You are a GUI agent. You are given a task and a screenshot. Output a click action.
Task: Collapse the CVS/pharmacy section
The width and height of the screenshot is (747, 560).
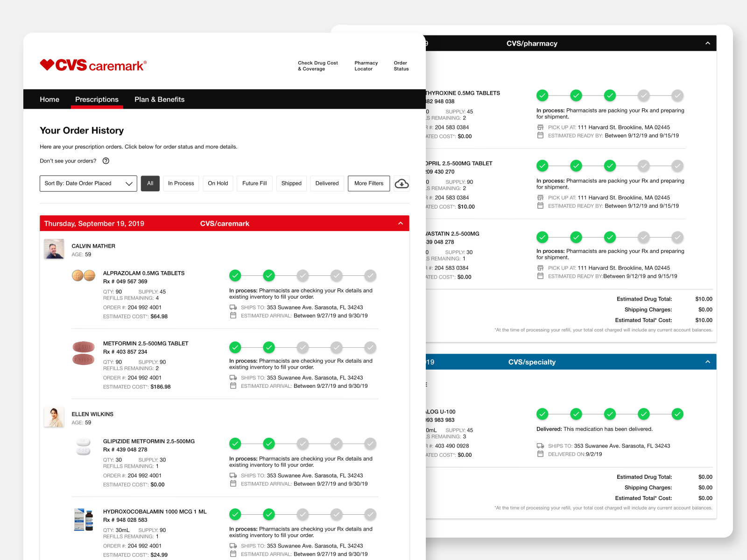708,43
